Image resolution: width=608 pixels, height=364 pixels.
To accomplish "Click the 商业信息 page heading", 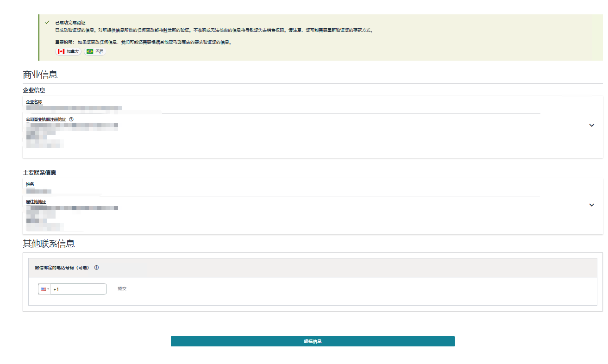I will (40, 75).
